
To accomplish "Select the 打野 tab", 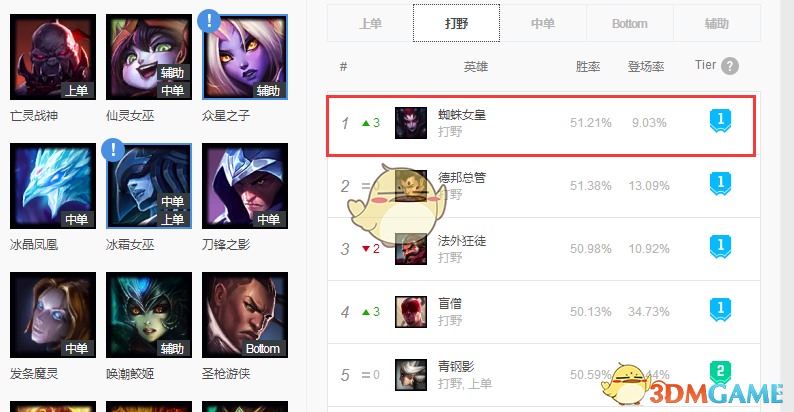I will (456, 23).
